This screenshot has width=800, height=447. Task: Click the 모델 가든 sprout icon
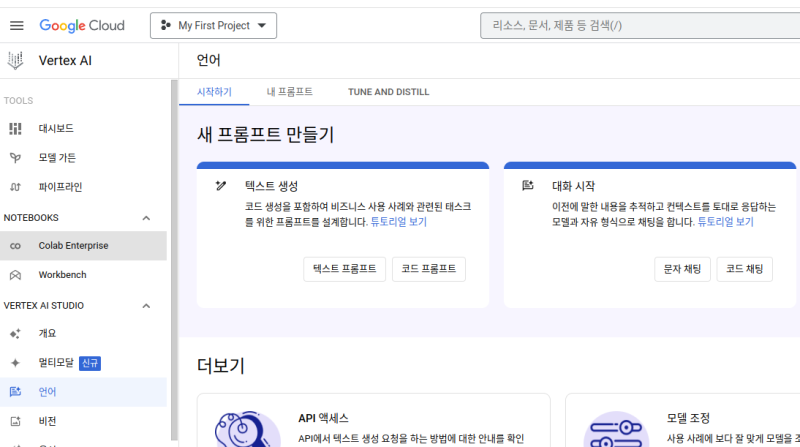tap(15, 158)
